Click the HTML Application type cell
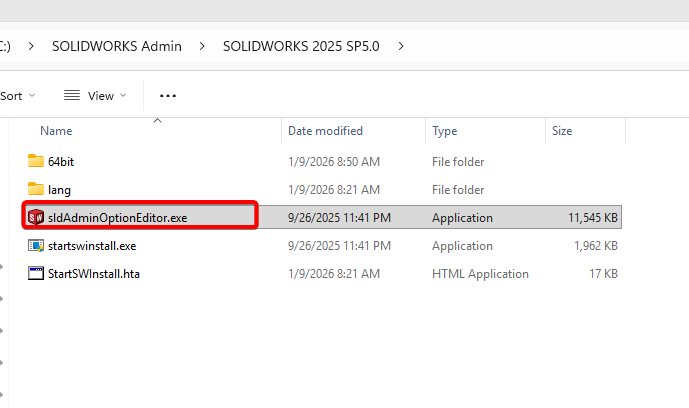This screenshot has width=689, height=408. (x=480, y=274)
